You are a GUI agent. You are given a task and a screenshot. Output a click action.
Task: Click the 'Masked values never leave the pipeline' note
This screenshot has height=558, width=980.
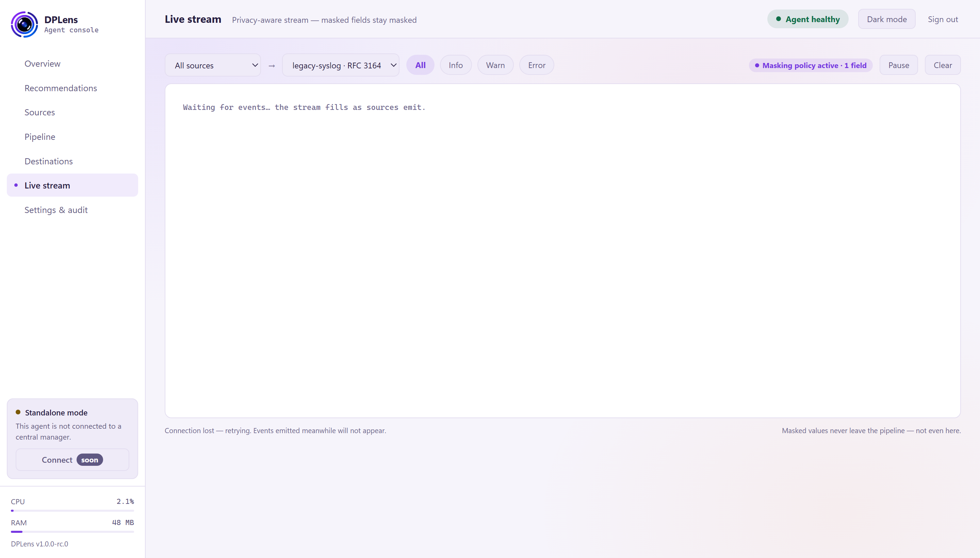(871, 430)
